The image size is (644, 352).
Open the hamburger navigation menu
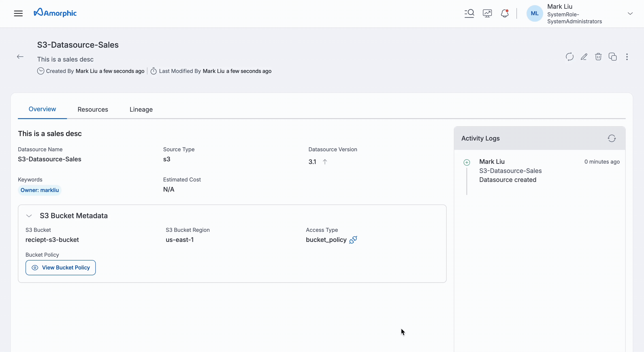tap(18, 13)
